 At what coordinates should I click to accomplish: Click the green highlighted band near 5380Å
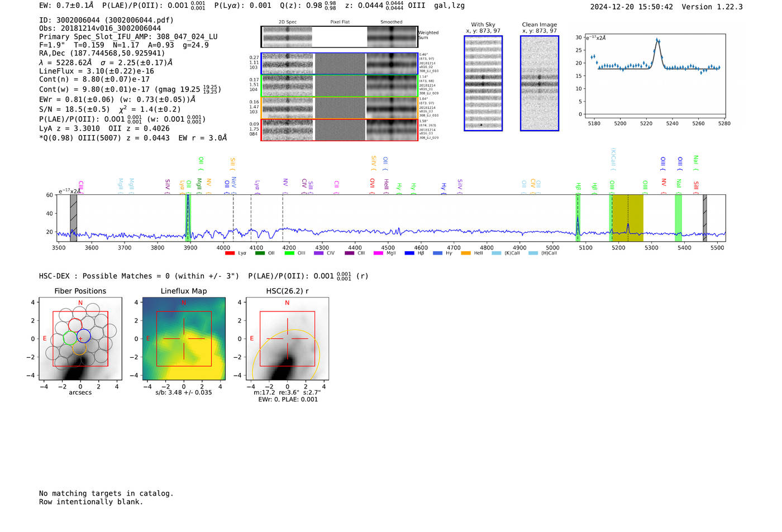pyautogui.click(x=678, y=218)
